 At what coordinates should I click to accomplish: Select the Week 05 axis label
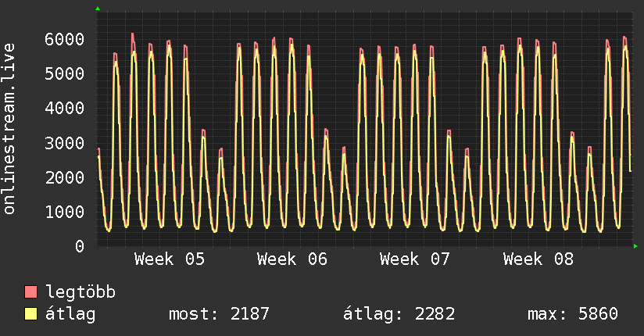tap(170, 259)
